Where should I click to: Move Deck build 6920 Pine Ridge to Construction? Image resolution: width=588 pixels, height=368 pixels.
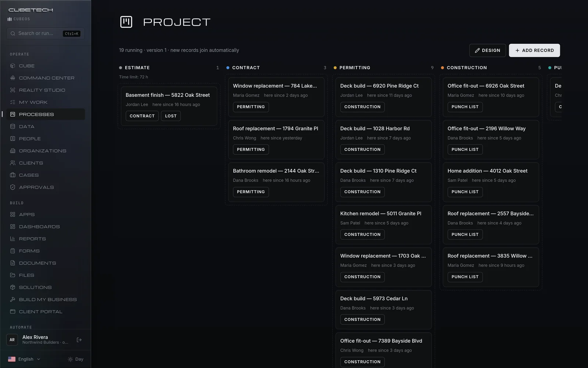[x=362, y=107]
